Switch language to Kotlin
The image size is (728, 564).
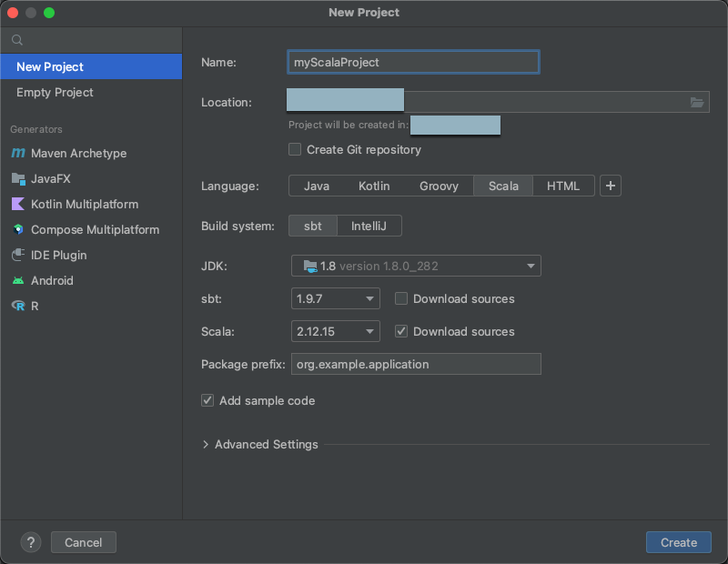click(x=373, y=186)
